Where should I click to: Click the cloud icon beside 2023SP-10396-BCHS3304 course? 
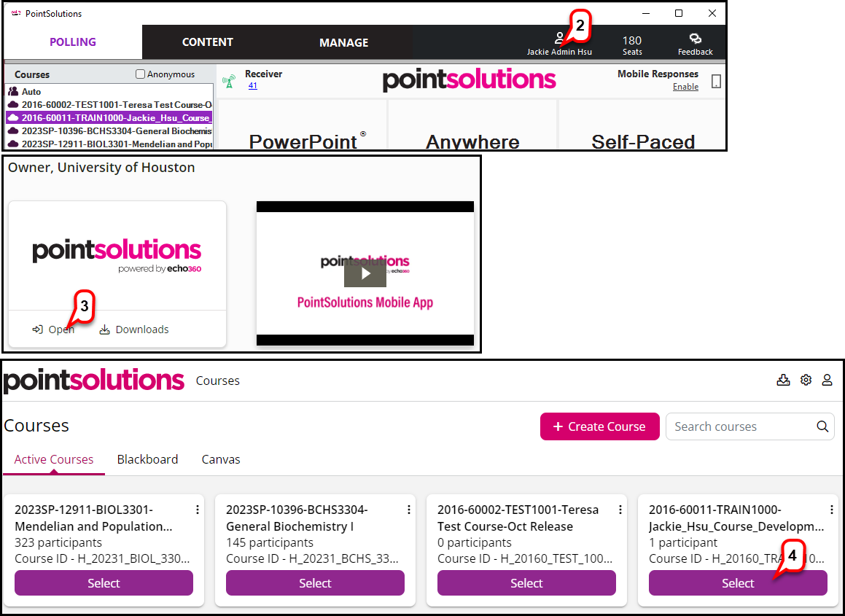point(13,131)
